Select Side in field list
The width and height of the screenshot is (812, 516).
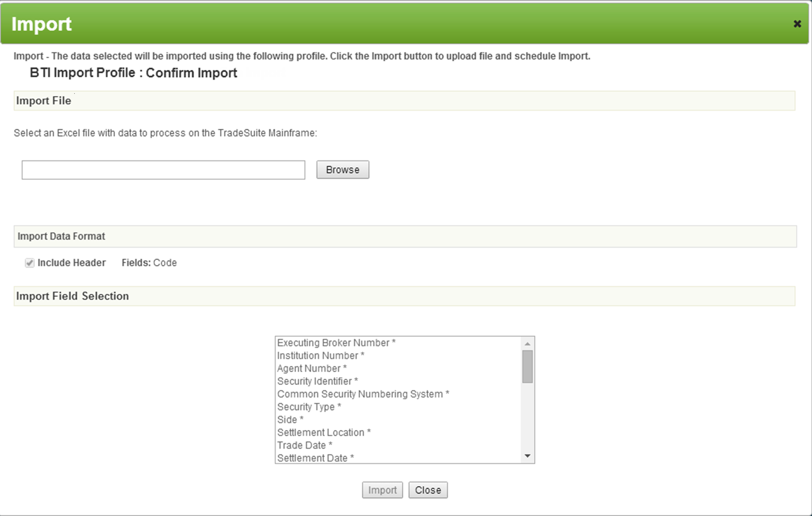289,419
